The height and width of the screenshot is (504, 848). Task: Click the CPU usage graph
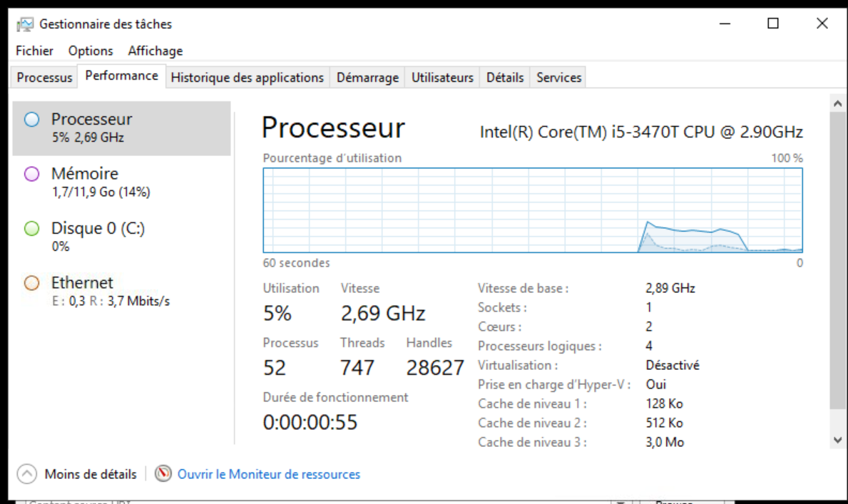tap(533, 210)
